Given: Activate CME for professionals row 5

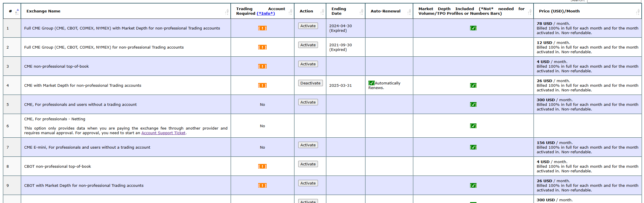Looking at the screenshot, I should pos(308,102).
